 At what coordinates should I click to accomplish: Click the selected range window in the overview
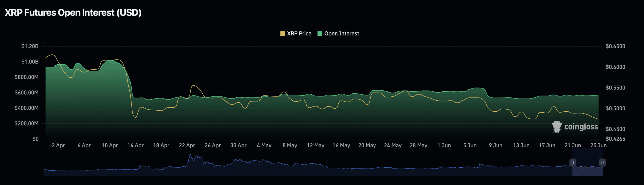click(588, 162)
